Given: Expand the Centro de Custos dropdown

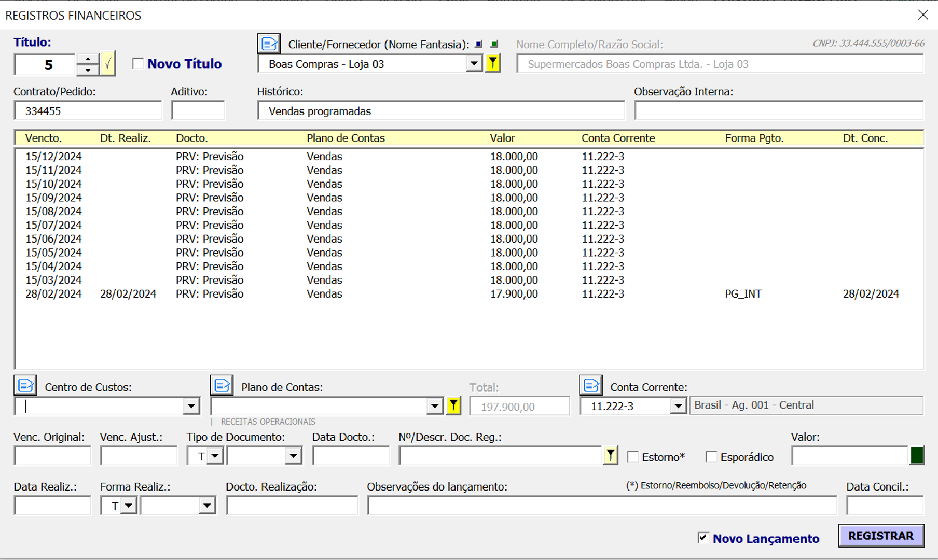Looking at the screenshot, I should pos(191,406).
